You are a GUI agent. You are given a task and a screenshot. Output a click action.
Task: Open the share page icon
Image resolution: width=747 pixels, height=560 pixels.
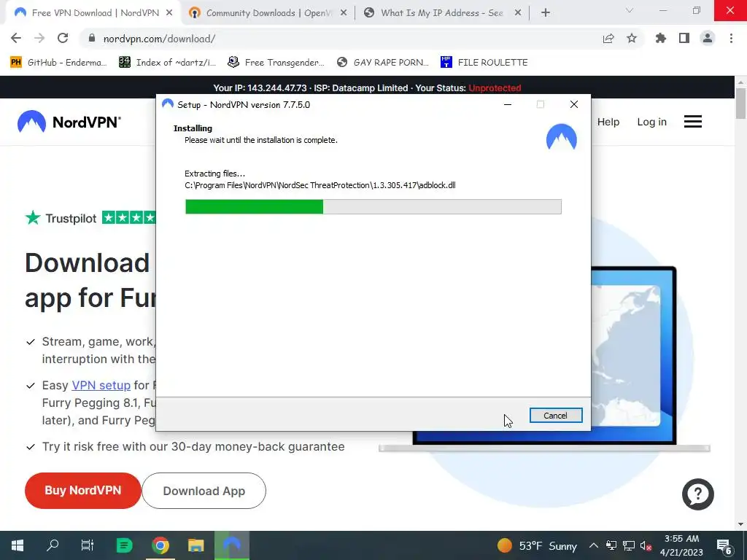[x=608, y=39]
